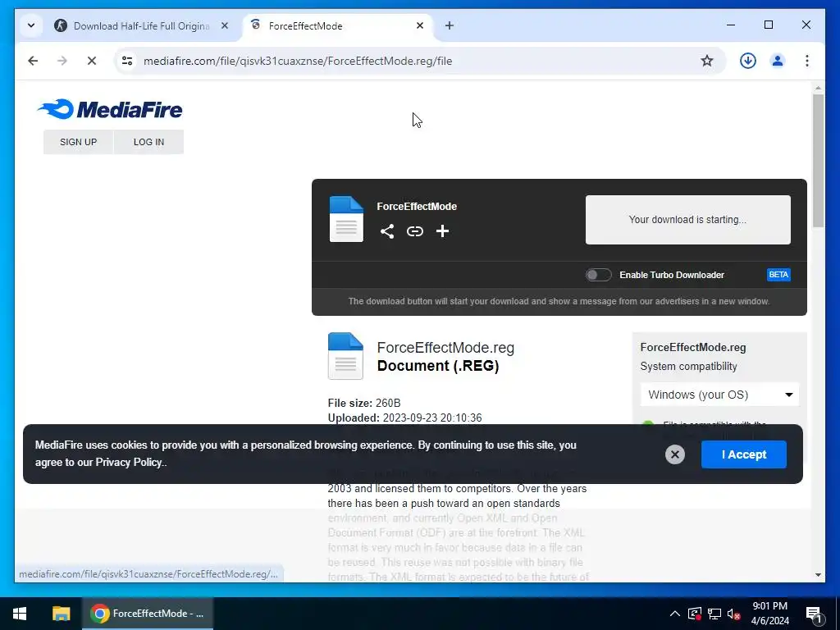This screenshot has width=840, height=630.
Task: Click the Document (.REG) heading
Action: pos(438,366)
